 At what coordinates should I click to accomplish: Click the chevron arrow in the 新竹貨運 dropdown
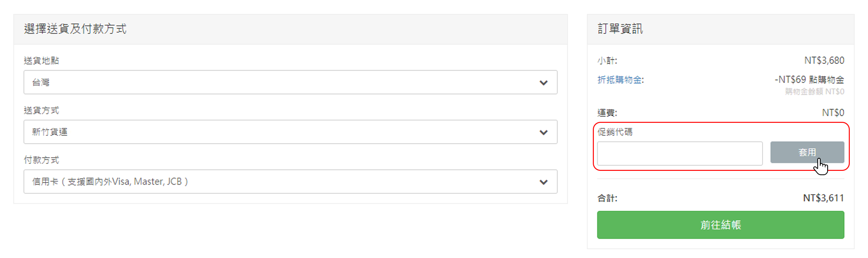coord(543,132)
